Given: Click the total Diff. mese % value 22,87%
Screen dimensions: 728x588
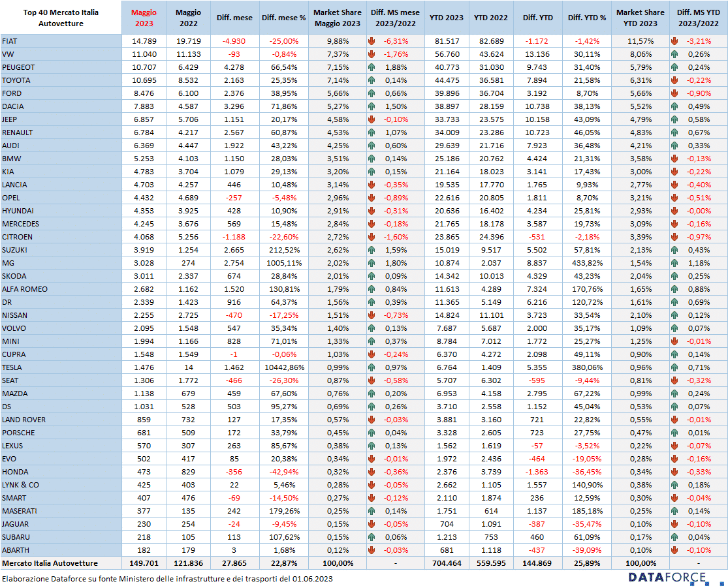Looking at the screenshot, I should (284, 563).
